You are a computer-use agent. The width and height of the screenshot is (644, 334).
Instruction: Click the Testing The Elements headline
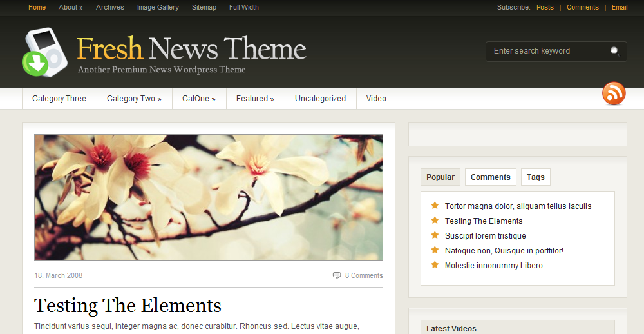pyautogui.click(x=128, y=305)
